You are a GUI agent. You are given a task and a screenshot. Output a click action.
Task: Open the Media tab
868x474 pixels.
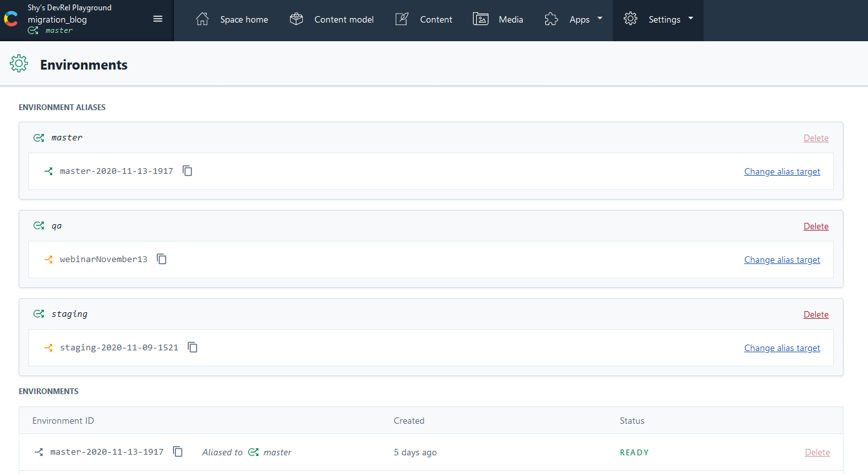click(510, 19)
